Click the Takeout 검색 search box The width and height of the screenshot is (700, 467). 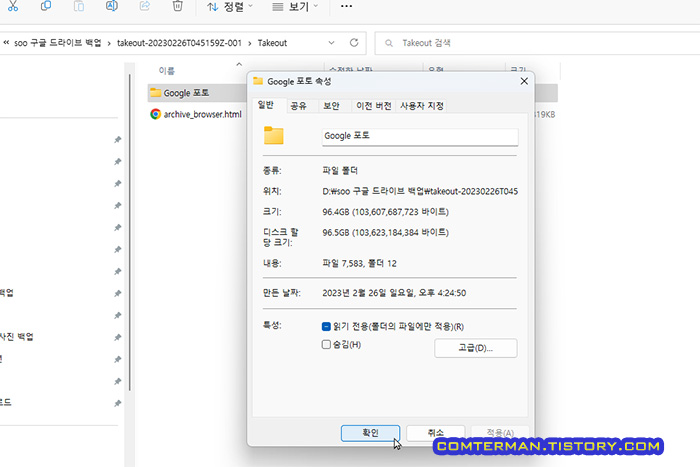pyautogui.click(x=538, y=43)
